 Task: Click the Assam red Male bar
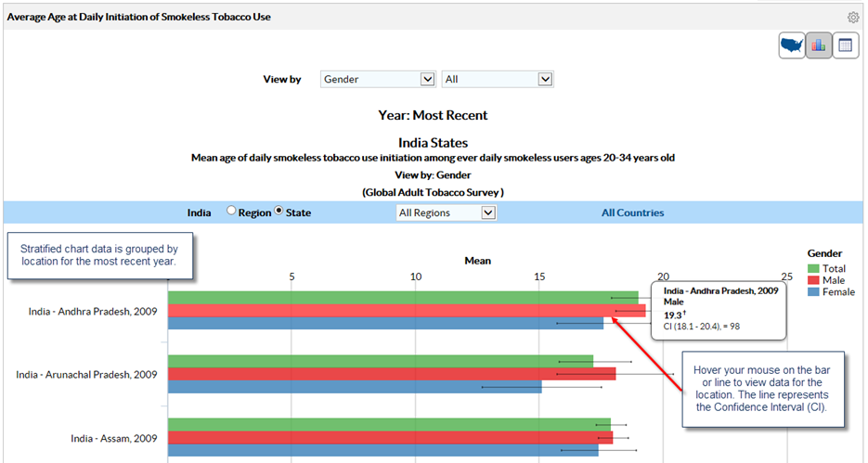390,437
